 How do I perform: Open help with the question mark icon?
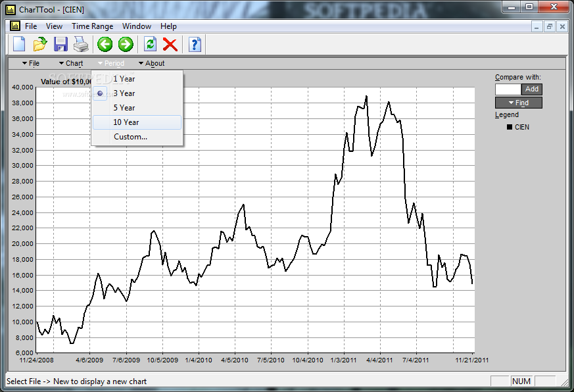[x=195, y=44]
